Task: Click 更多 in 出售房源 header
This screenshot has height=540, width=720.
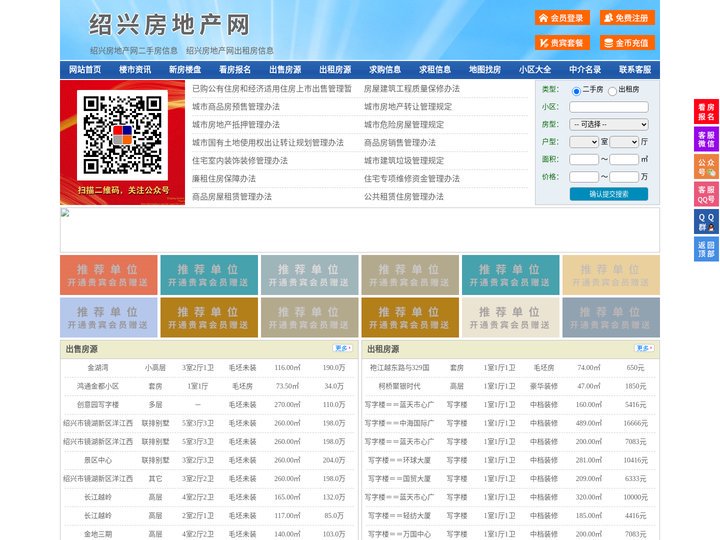Action: [343, 349]
